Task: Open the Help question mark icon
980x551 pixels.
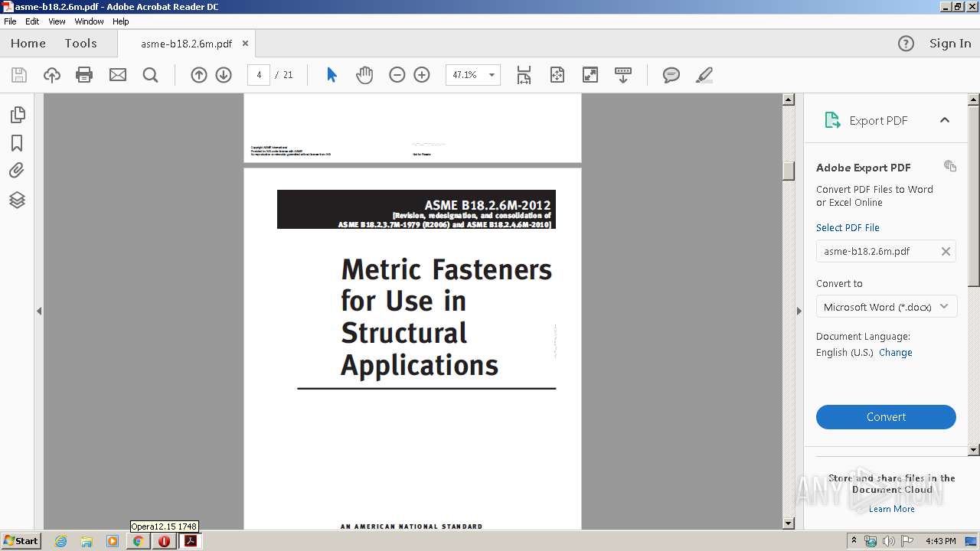Action: 906,44
